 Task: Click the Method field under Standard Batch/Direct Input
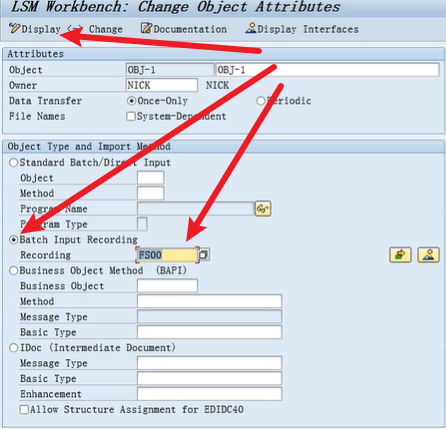150,193
